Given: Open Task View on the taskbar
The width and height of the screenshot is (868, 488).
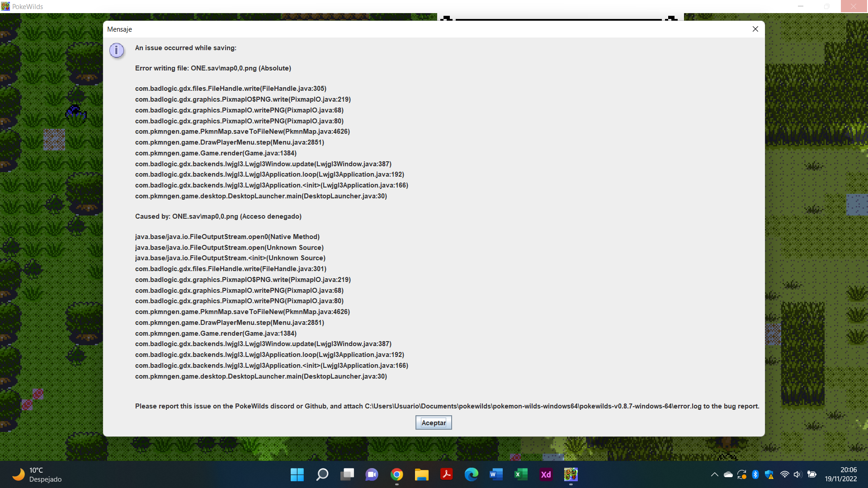Looking at the screenshot, I should tap(347, 474).
